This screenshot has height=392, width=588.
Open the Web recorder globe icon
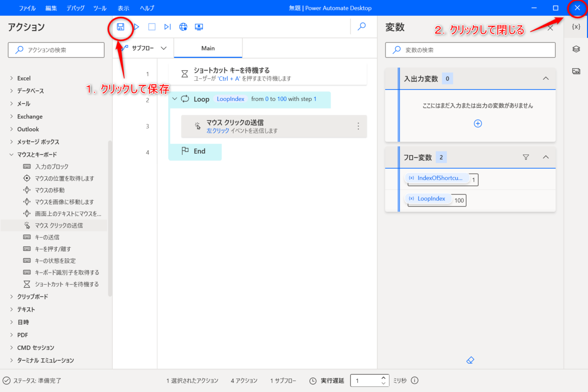click(183, 27)
